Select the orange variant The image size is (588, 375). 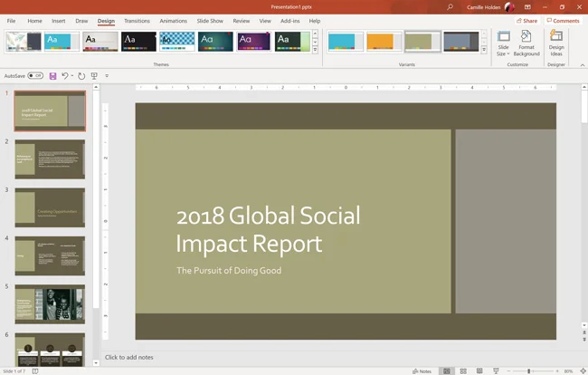tap(384, 42)
